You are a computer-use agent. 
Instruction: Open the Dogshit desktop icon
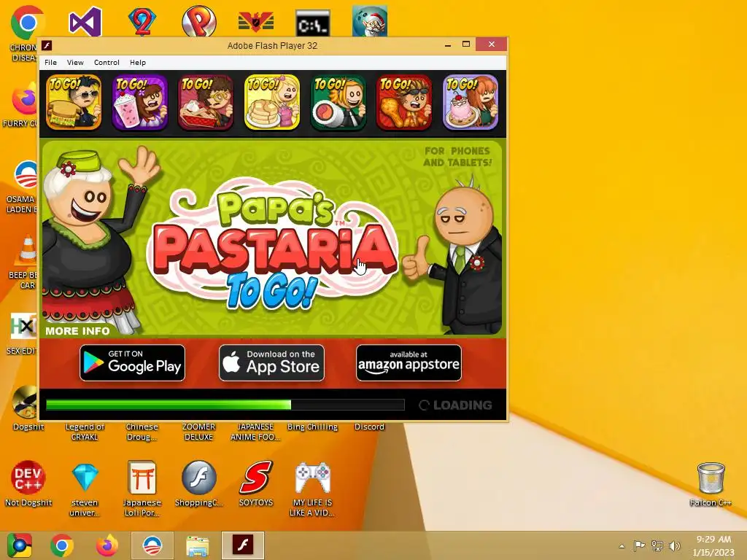point(28,408)
